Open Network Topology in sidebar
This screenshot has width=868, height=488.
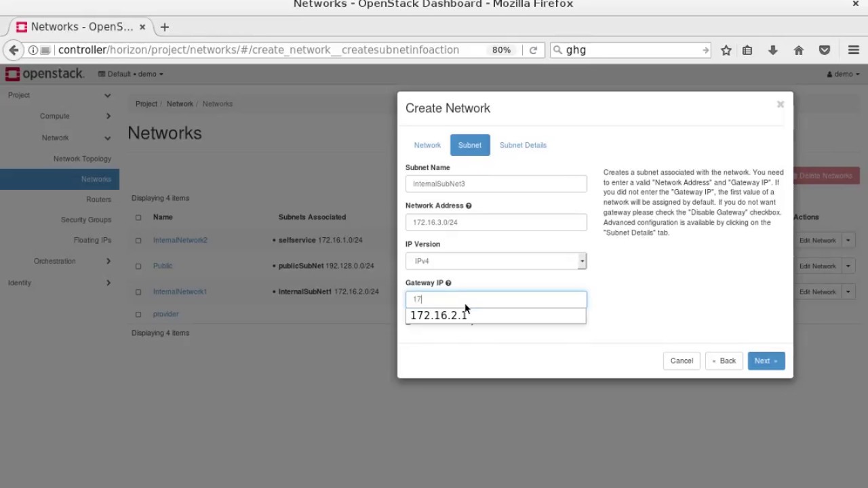[x=82, y=159]
